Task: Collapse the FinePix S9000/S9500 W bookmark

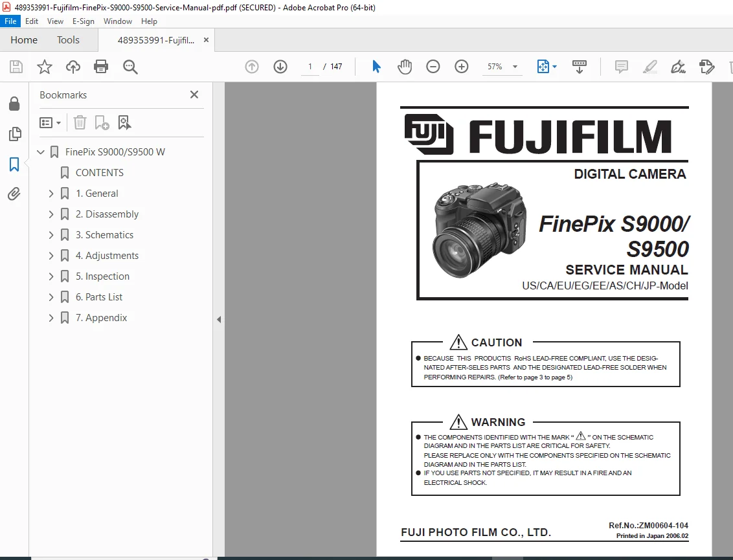Action: point(41,152)
